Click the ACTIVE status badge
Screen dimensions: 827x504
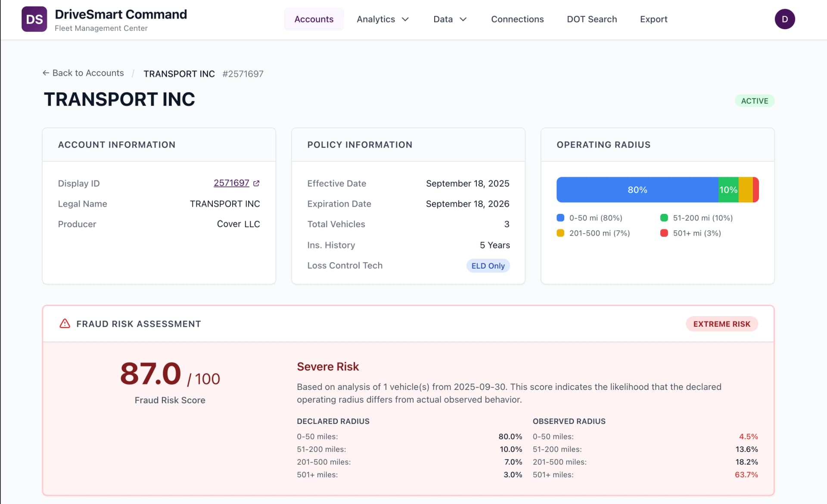tap(755, 101)
